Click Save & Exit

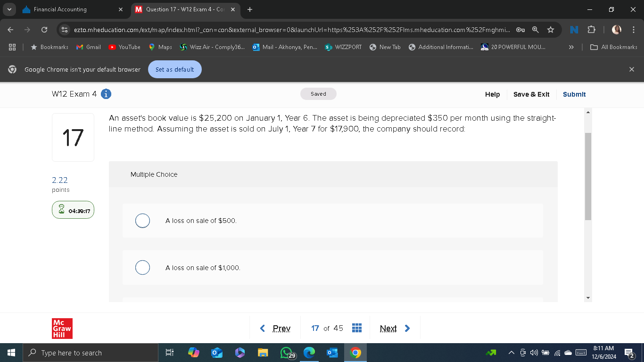(x=531, y=94)
